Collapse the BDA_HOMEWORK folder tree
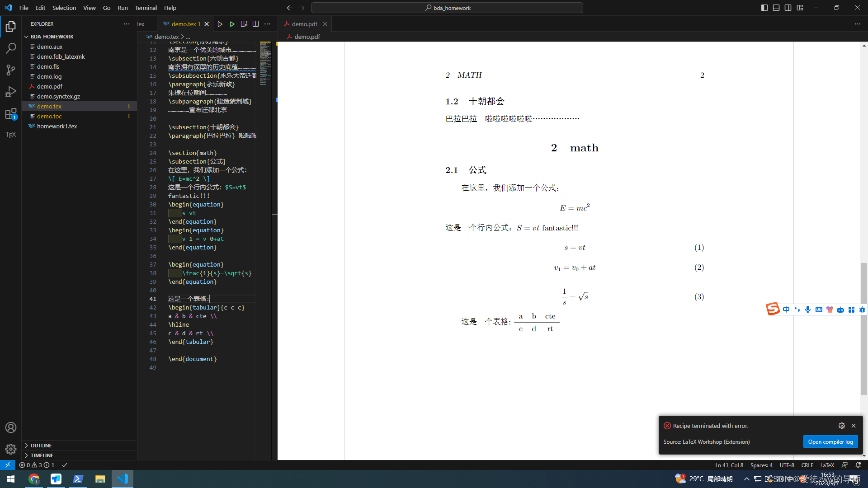The width and height of the screenshot is (868, 488). (x=52, y=37)
